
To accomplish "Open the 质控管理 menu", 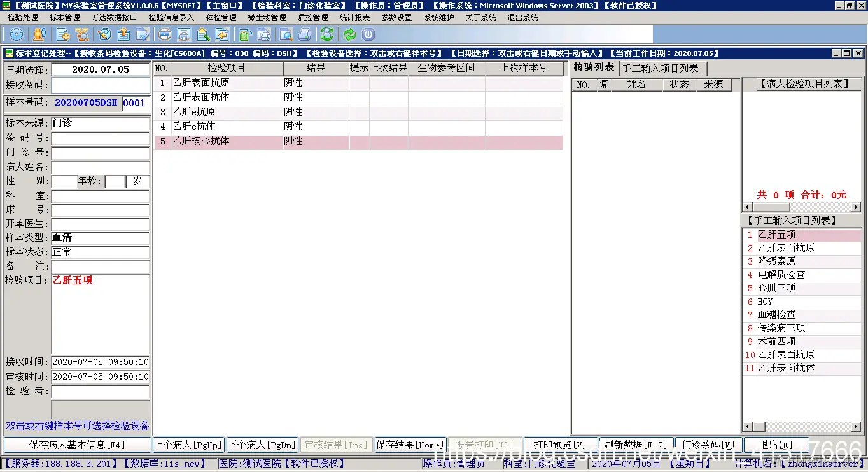I will click(x=313, y=18).
